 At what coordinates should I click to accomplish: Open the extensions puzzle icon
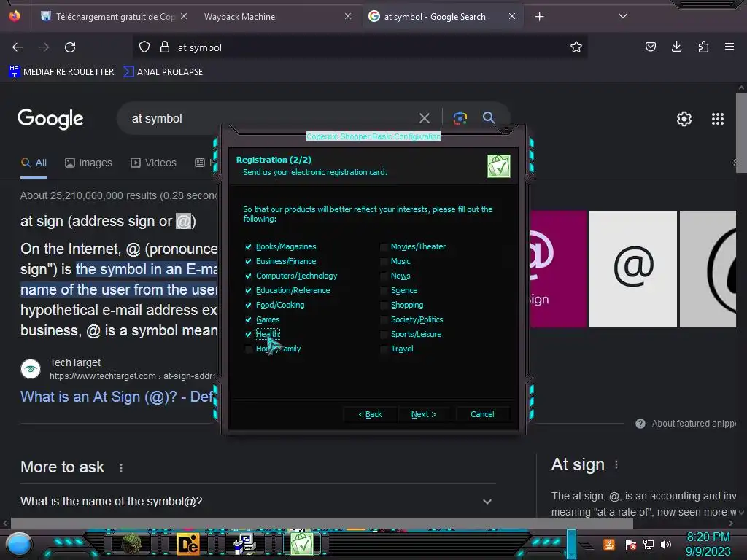[x=703, y=47]
